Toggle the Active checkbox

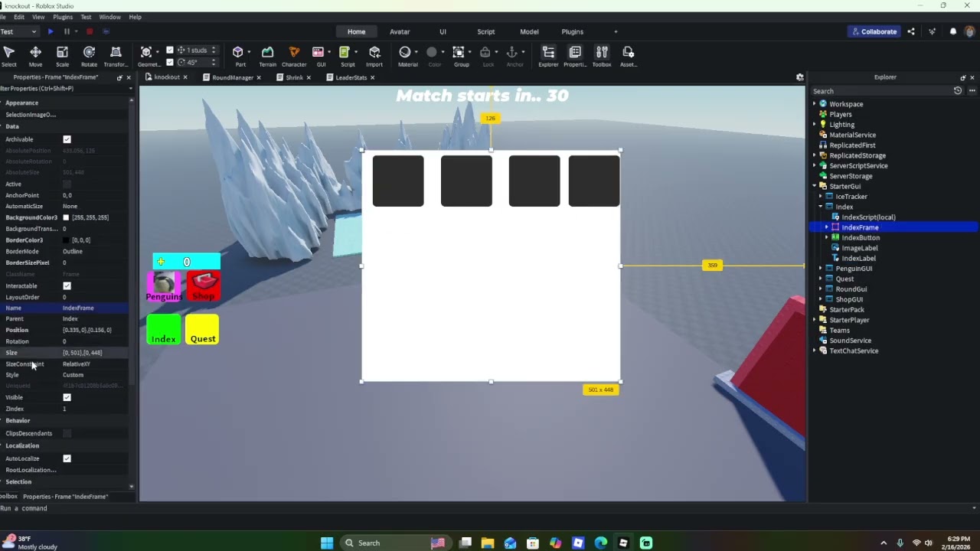67,184
